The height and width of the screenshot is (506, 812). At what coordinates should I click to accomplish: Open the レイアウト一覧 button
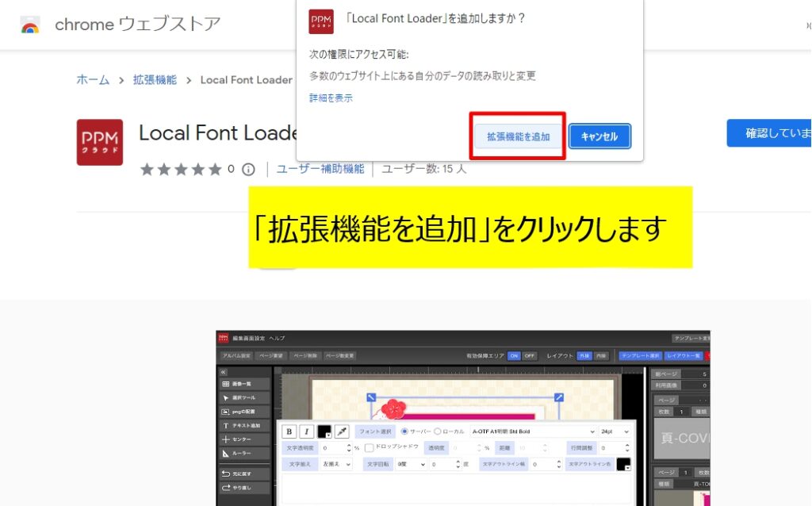coord(684,356)
